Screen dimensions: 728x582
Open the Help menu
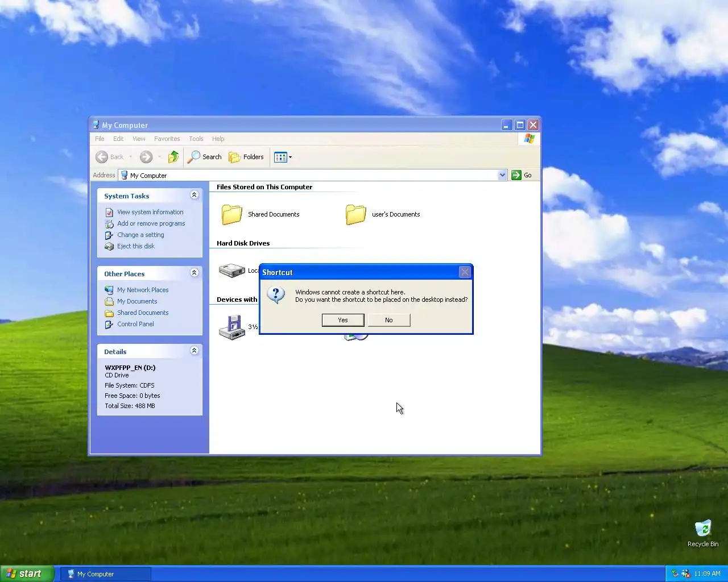point(218,139)
